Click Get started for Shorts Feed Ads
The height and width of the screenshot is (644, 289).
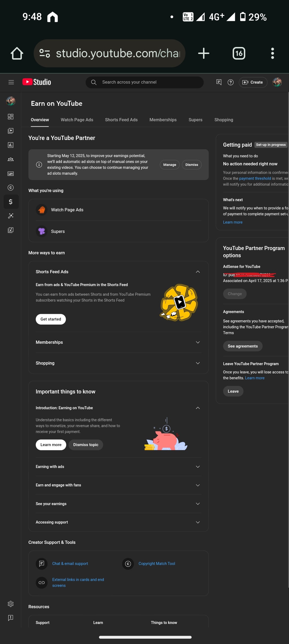pyautogui.click(x=51, y=319)
